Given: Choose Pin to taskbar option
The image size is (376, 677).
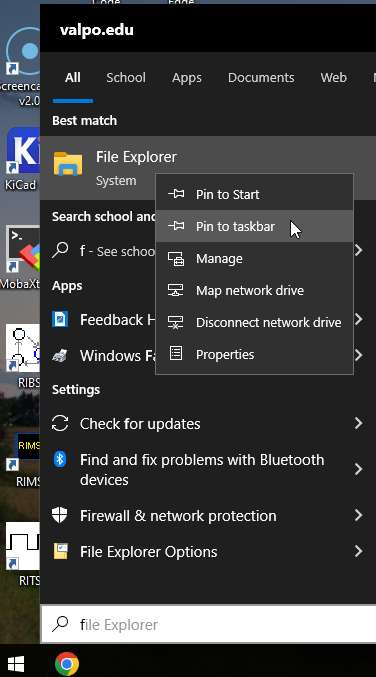Looking at the screenshot, I should (x=254, y=226).
